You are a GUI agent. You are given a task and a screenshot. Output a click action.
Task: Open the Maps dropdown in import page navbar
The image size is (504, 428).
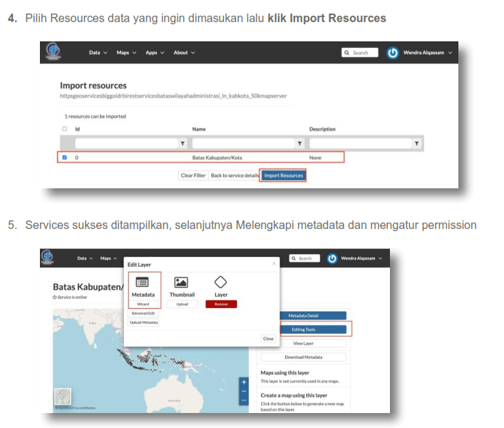point(126,53)
